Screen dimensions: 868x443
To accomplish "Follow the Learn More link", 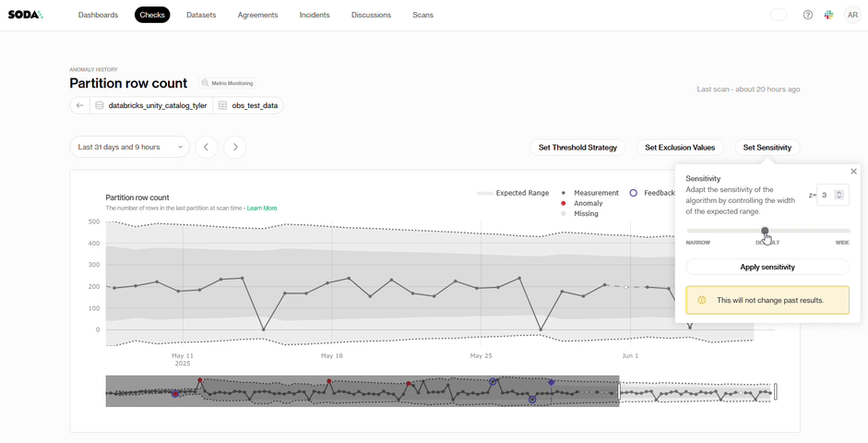I will 262,209.
